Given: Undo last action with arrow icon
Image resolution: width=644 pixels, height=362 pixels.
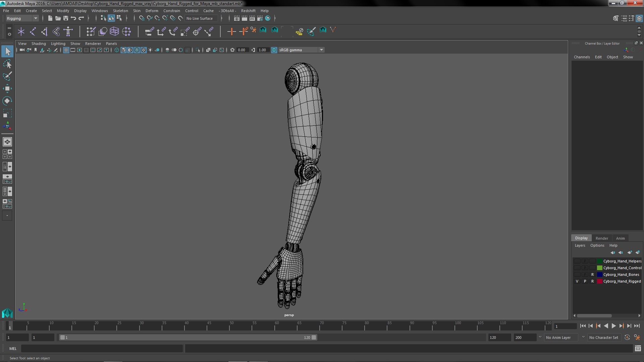Looking at the screenshot, I should [73, 18].
